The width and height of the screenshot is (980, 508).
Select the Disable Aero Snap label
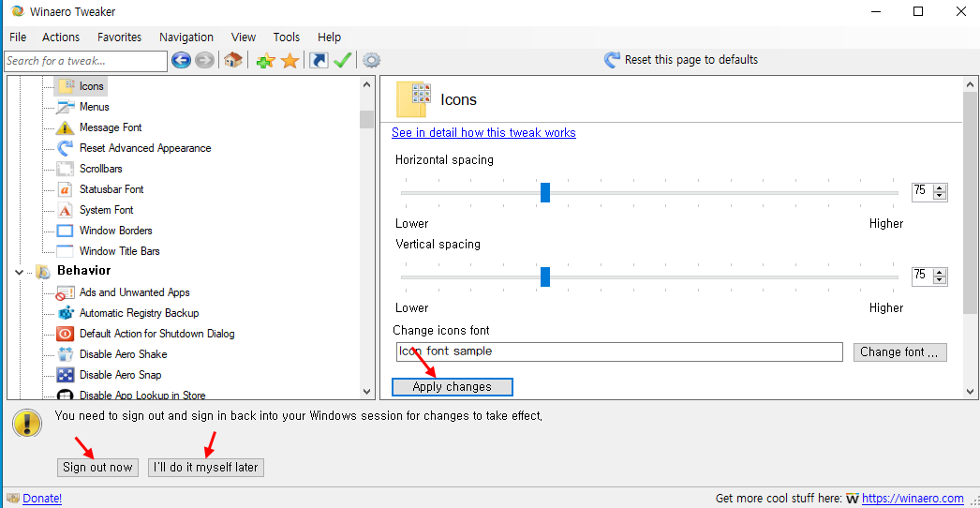pyautogui.click(x=120, y=375)
